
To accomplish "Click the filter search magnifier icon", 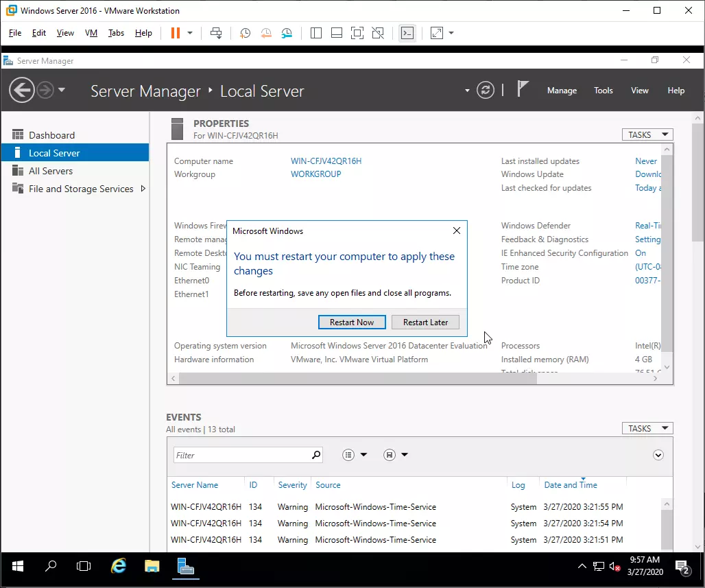I will pyautogui.click(x=316, y=455).
